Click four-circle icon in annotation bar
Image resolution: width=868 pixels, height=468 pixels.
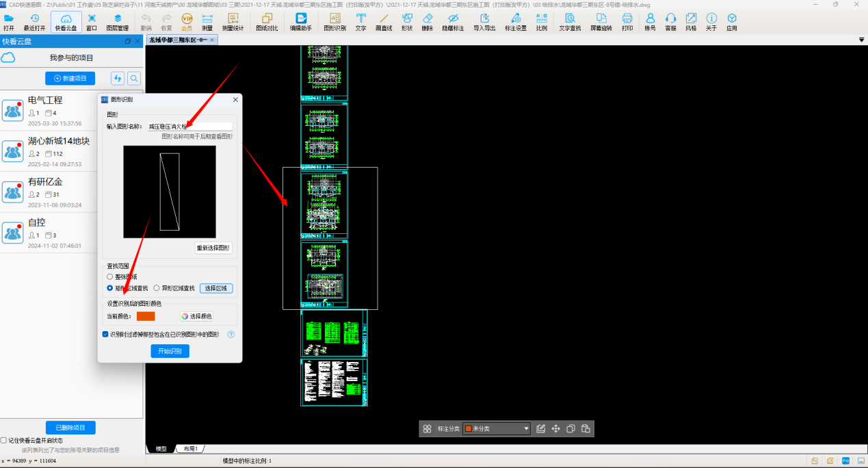pyautogui.click(x=427, y=428)
